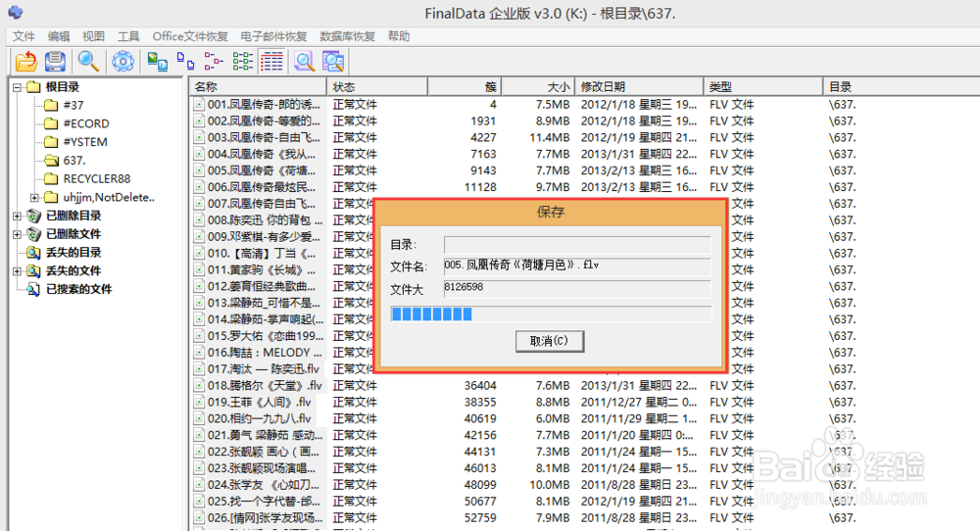Click the file preview magnifier icon
The height and width of the screenshot is (531, 980).
[305, 61]
